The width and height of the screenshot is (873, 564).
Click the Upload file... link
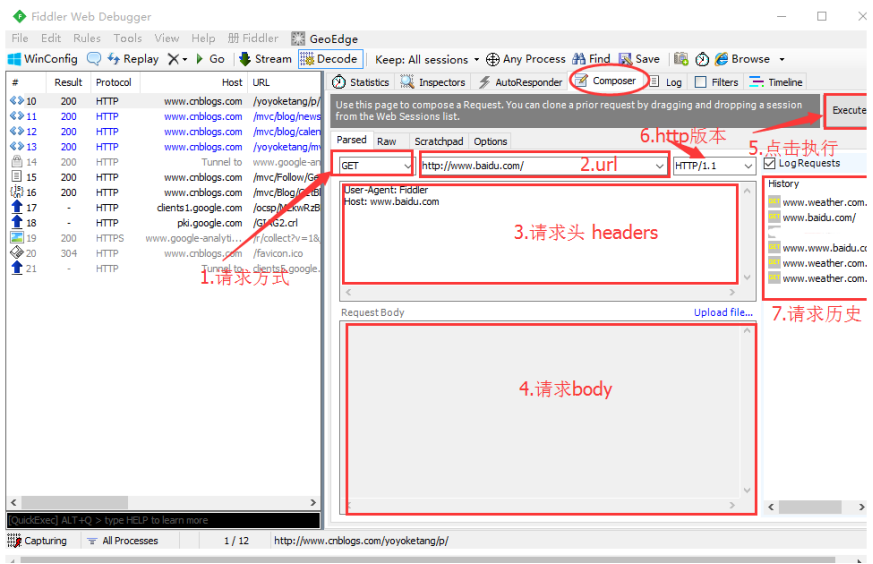coord(723,312)
